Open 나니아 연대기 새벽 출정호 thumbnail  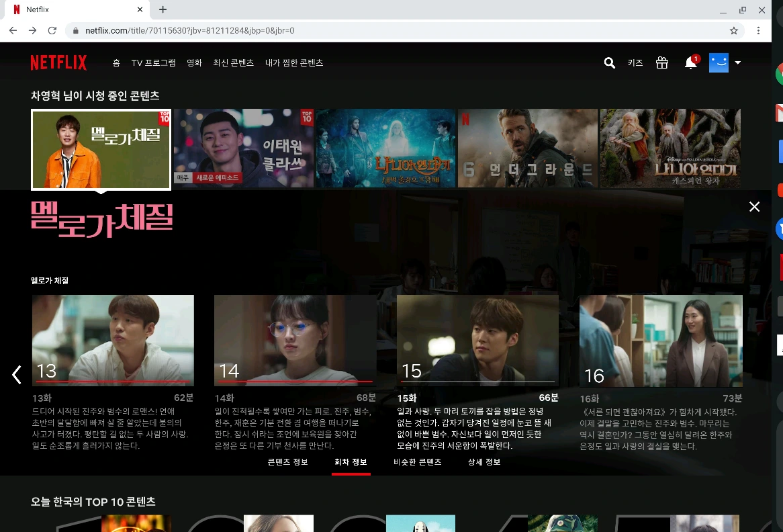coord(385,148)
